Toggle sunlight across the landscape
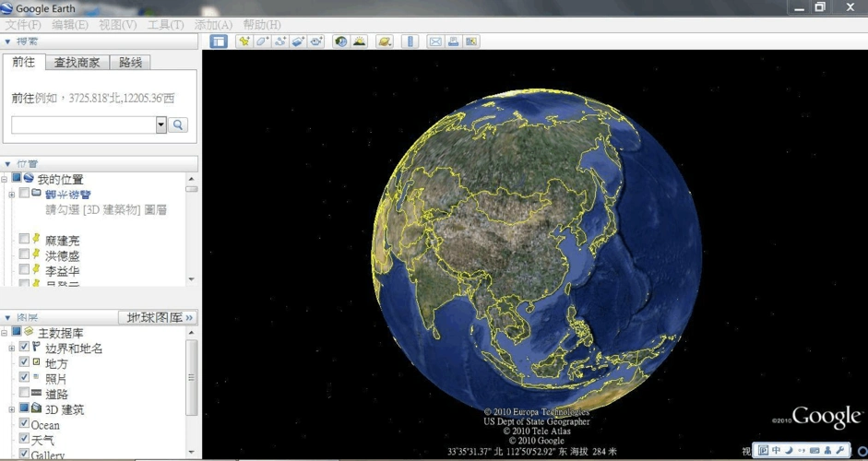The image size is (868, 461). 359,41
